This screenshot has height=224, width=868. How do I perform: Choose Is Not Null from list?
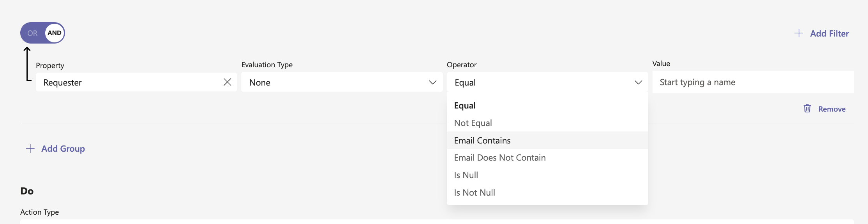pyautogui.click(x=475, y=193)
